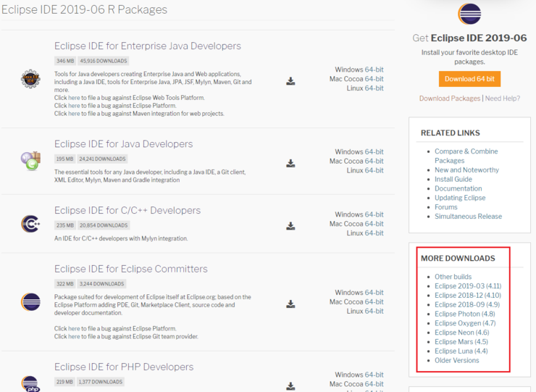Click the 1,377 DOWNLOADS badge
Screen dimensions: 536x392
coord(101,382)
